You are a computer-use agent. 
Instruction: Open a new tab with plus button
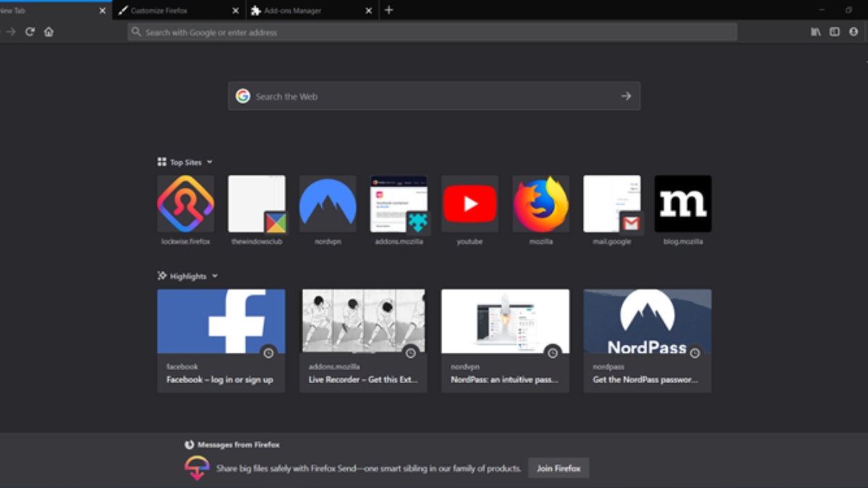(388, 10)
